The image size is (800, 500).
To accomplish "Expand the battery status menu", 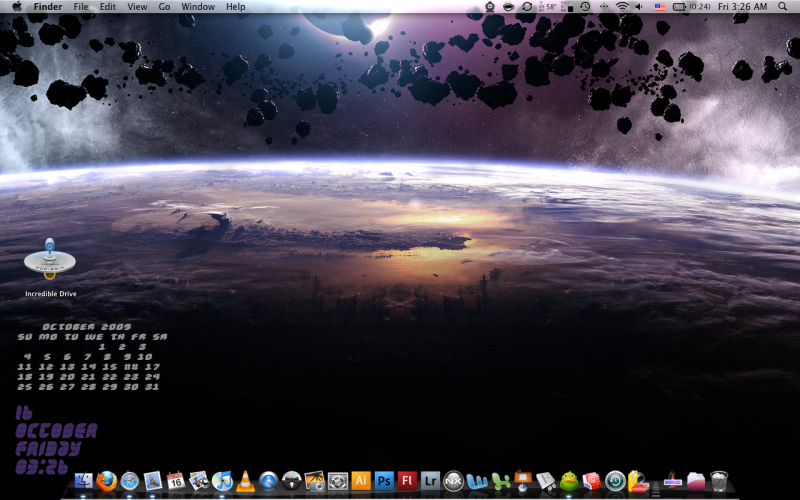I will pos(680,7).
